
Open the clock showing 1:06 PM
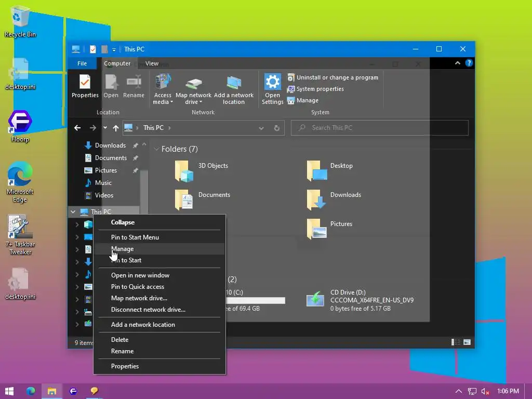pyautogui.click(x=508, y=391)
